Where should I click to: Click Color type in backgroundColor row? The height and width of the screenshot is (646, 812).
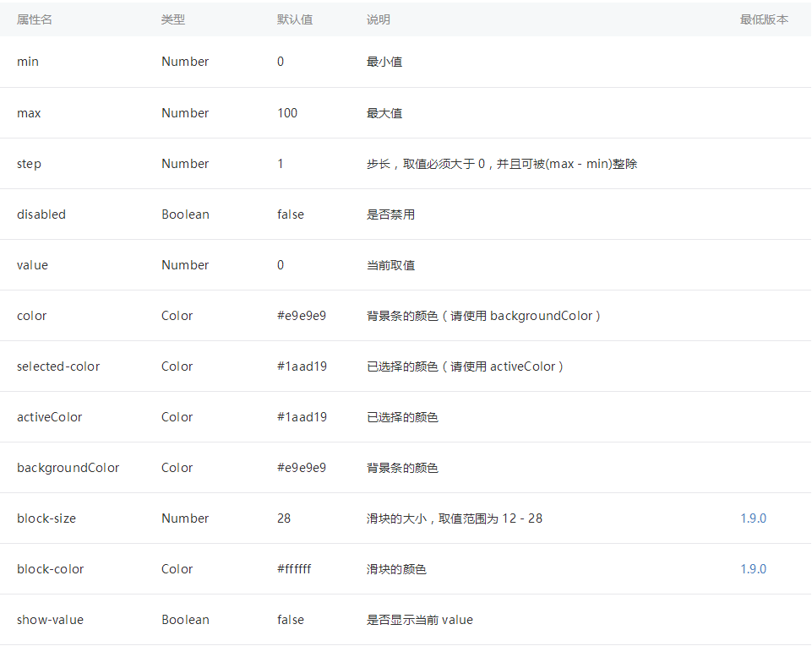point(177,468)
